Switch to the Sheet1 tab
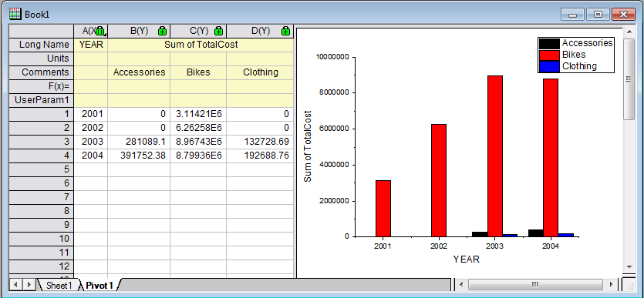Screen dimensions: 644x298 tap(59, 285)
